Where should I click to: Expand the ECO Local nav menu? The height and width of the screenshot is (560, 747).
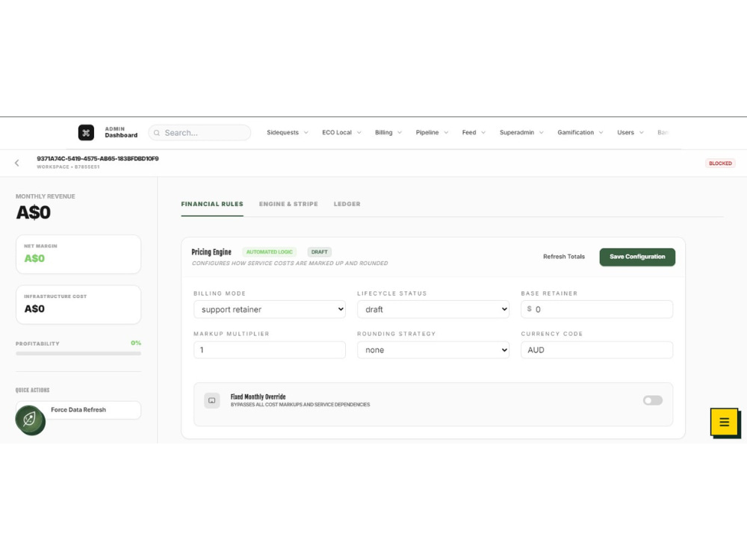pyautogui.click(x=341, y=132)
